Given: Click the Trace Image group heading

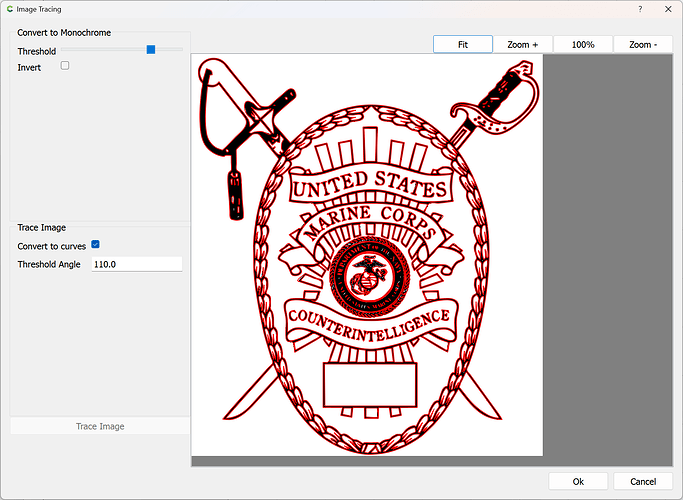Looking at the screenshot, I should pos(42,227).
